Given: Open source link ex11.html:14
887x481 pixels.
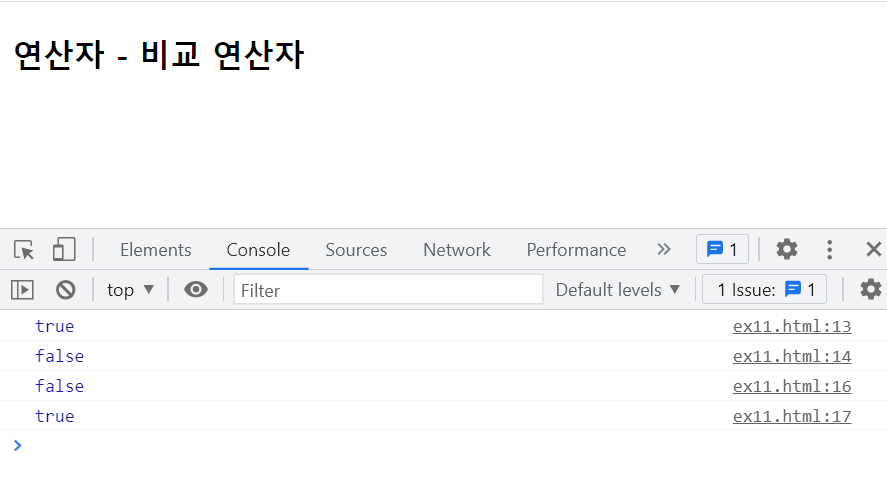Looking at the screenshot, I should [x=792, y=357].
